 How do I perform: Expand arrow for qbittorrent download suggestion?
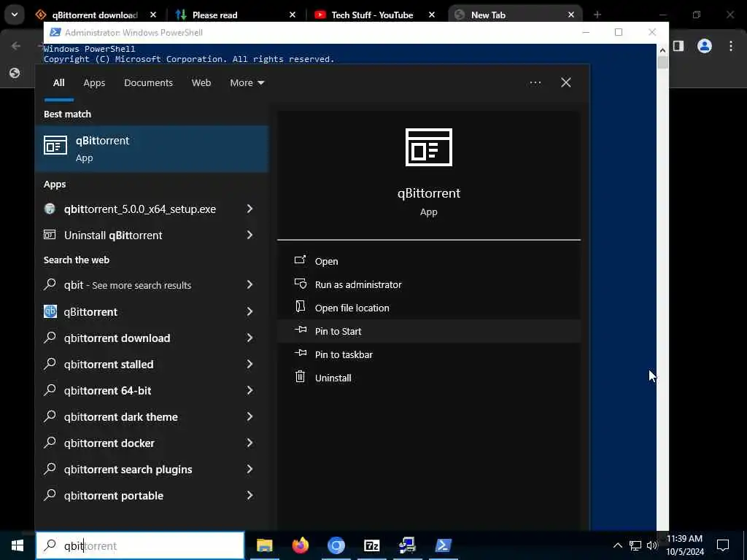(x=249, y=338)
